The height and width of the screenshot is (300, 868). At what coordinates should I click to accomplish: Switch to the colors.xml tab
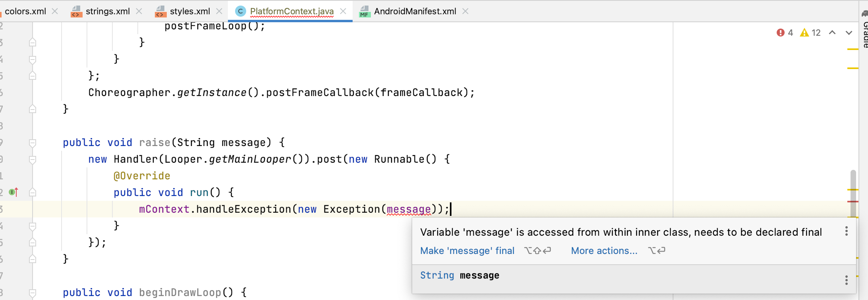coord(25,11)
